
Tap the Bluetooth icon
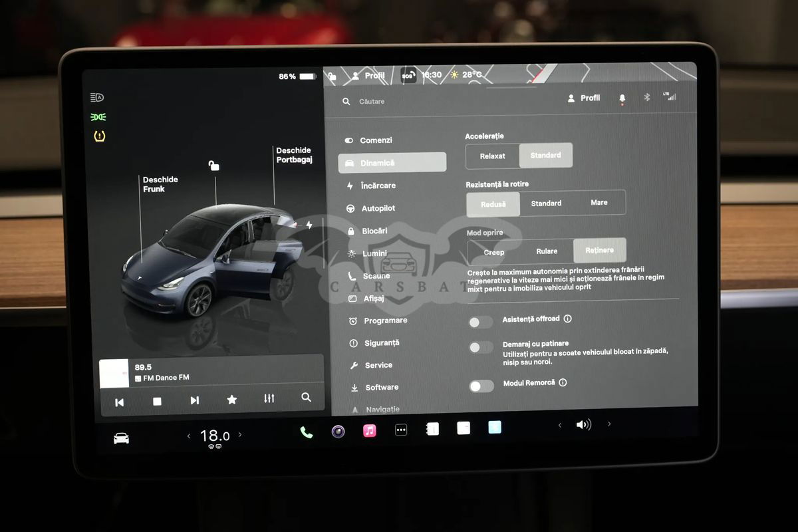[x=646, y=98]
